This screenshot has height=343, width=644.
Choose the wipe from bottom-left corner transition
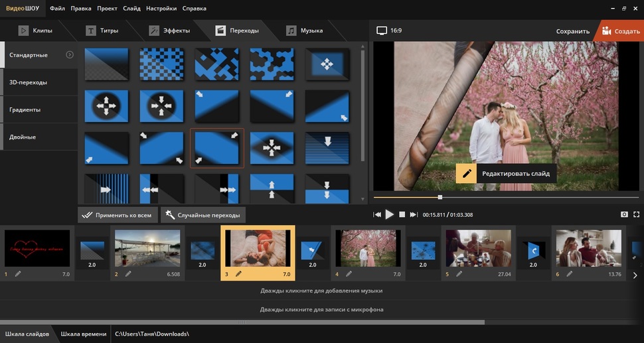(x=106, y=148)
